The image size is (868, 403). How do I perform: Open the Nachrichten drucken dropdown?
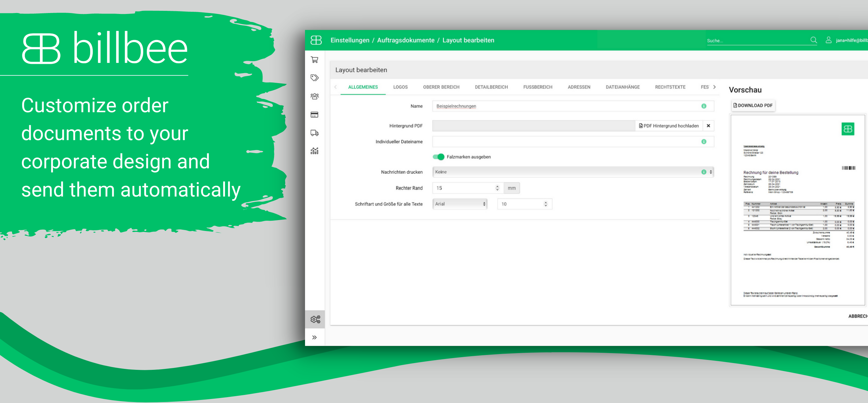[x=573, y=172]
